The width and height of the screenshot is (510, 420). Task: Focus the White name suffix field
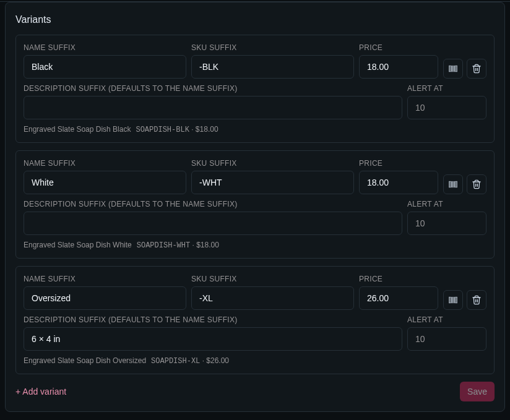(x=105, y=182)
